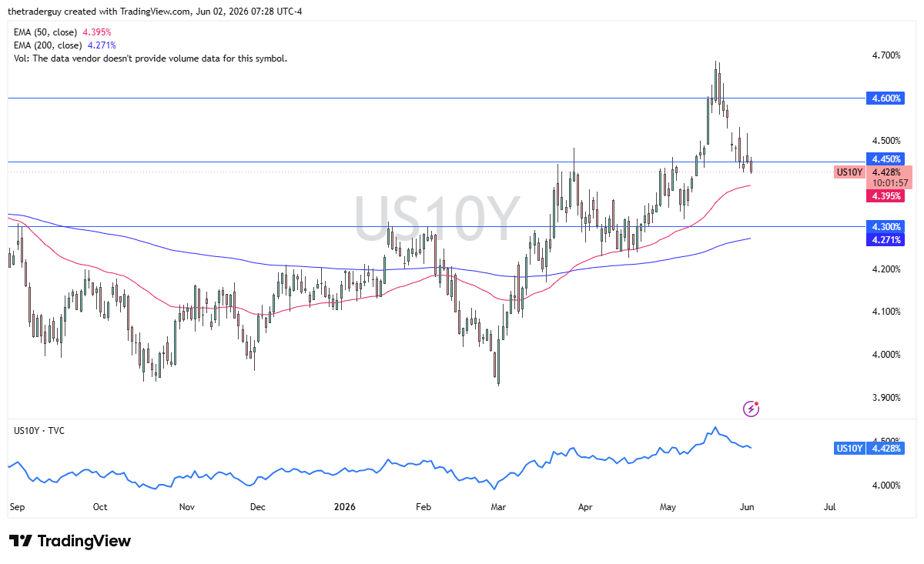Click the Dec label on time axis

(x=258, y=507)
